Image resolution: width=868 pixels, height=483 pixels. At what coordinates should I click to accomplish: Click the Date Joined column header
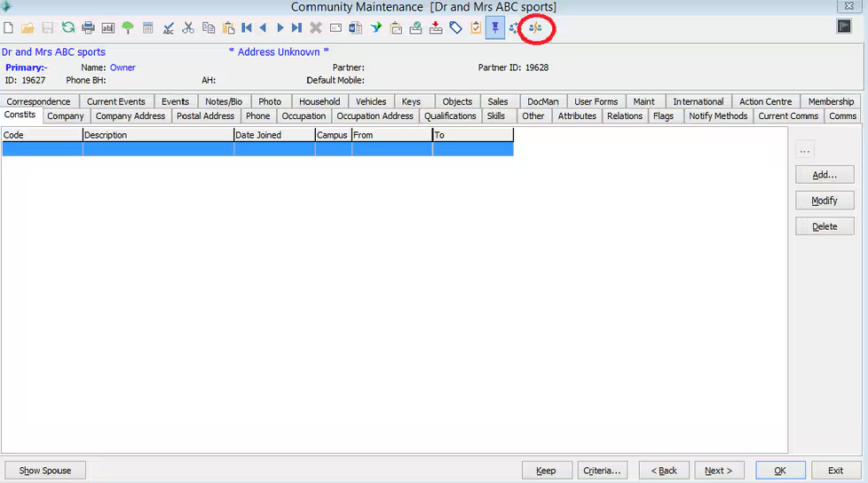pyautogui.click(x=274, y=135)
